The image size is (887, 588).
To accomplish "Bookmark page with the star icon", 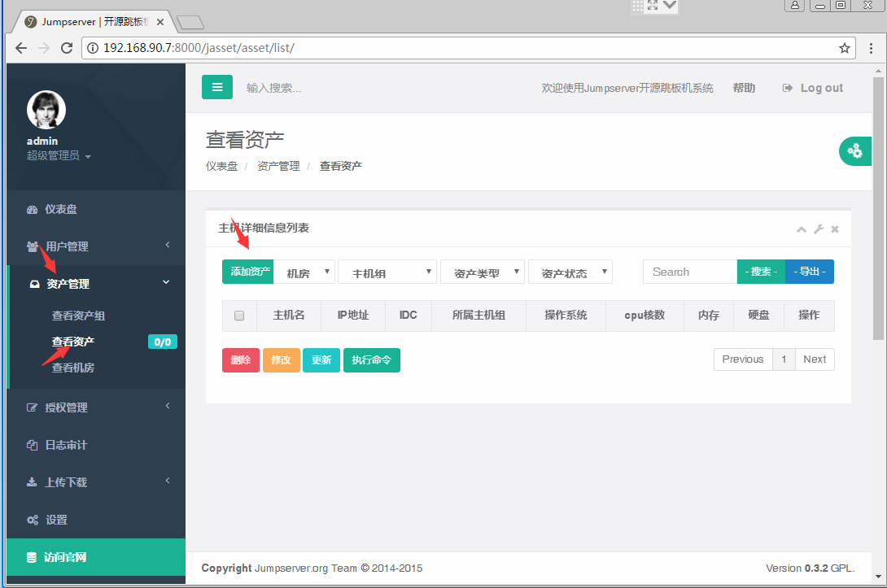I will tap(845, 48).
